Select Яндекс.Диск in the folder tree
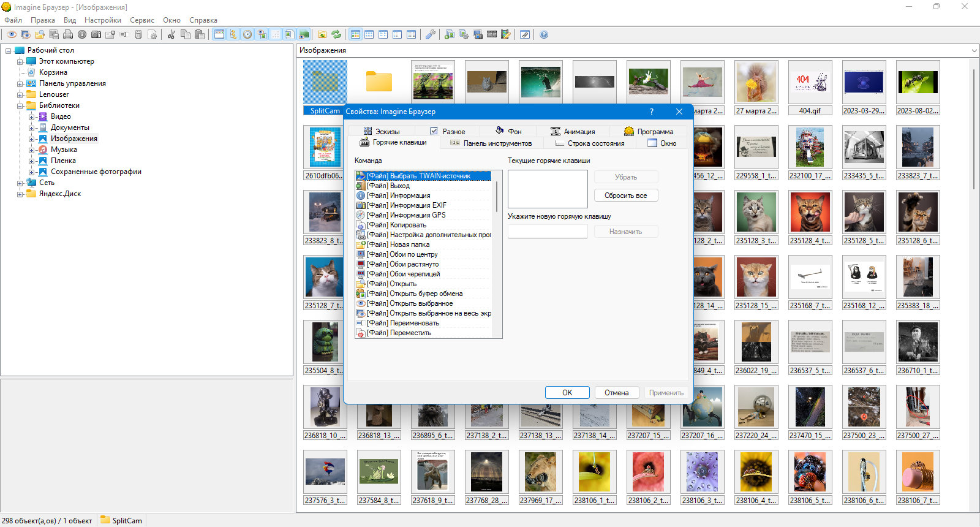 pyautogui.click(x=59, y=194)
